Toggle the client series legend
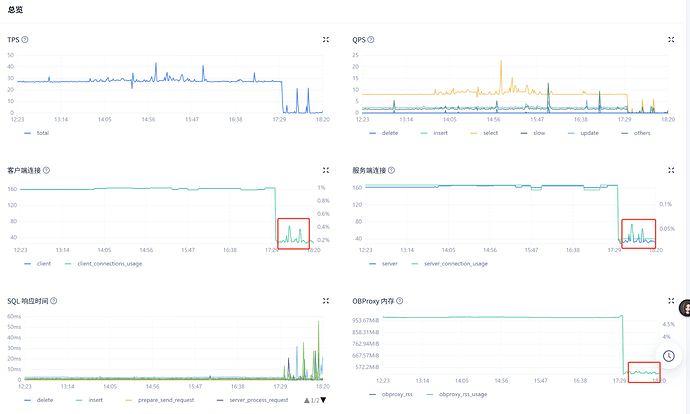Image resolution: width=690 pixels, height=414 pixels. click(38, 264)
